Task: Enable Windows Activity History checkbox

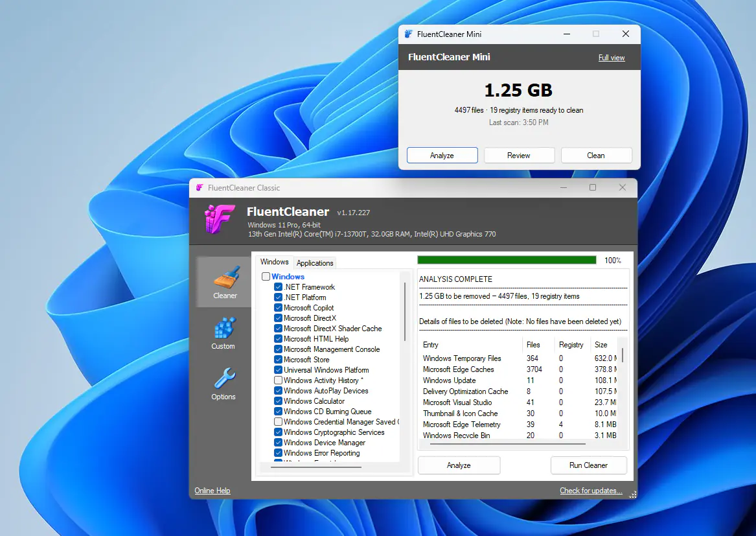Action: click(x=278, y=380)
